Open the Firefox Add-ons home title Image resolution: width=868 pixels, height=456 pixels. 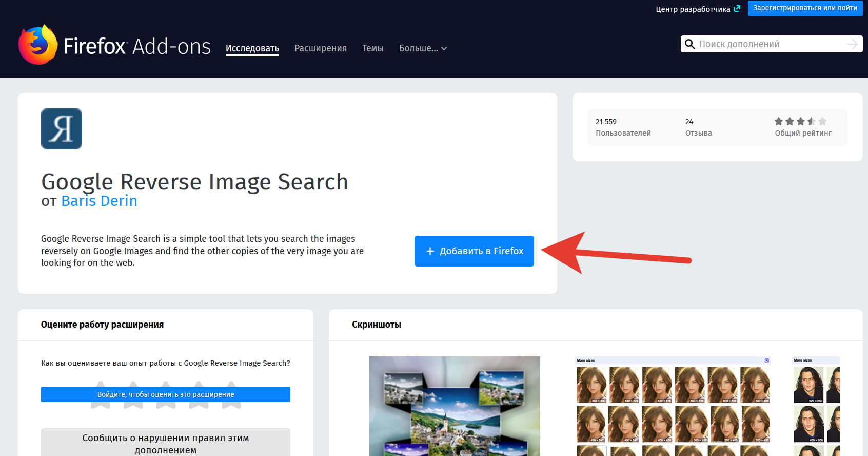[x=137, y=46]
